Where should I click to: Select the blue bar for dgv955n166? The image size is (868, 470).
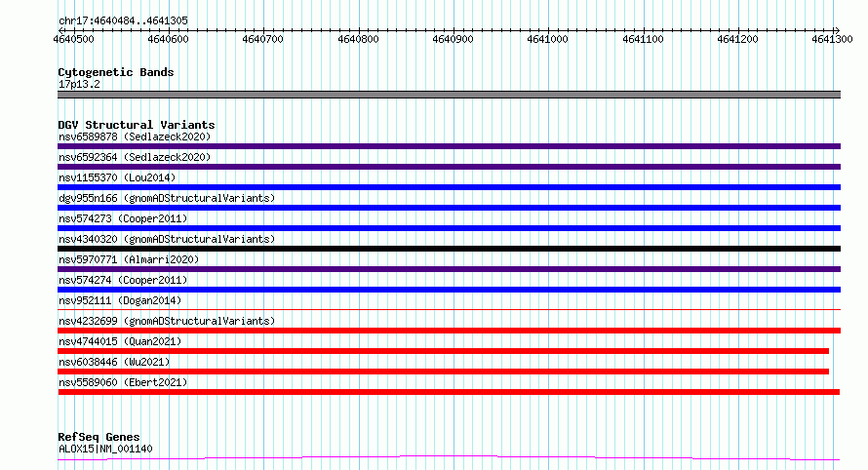(449, 208)
